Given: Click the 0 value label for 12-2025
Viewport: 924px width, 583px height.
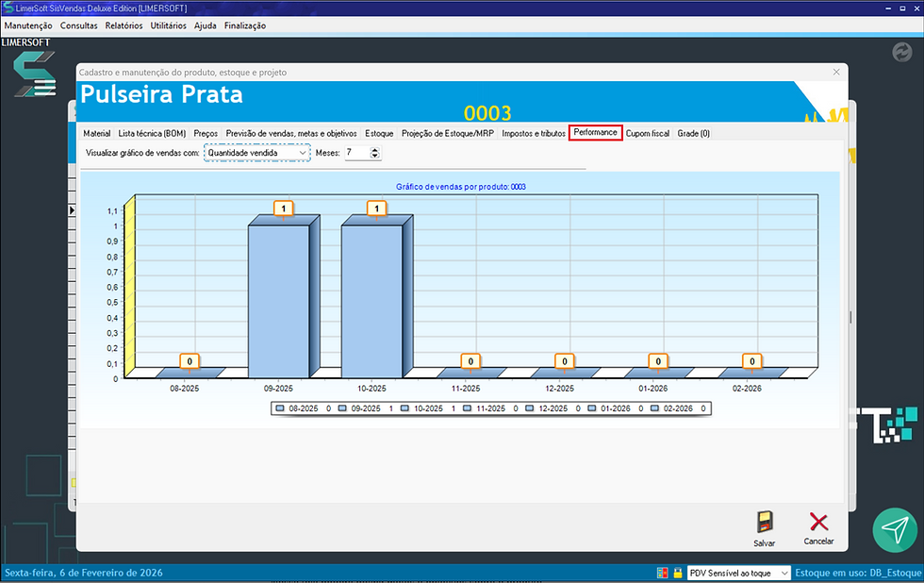Looking at the screenshot, I should [565, 361].
